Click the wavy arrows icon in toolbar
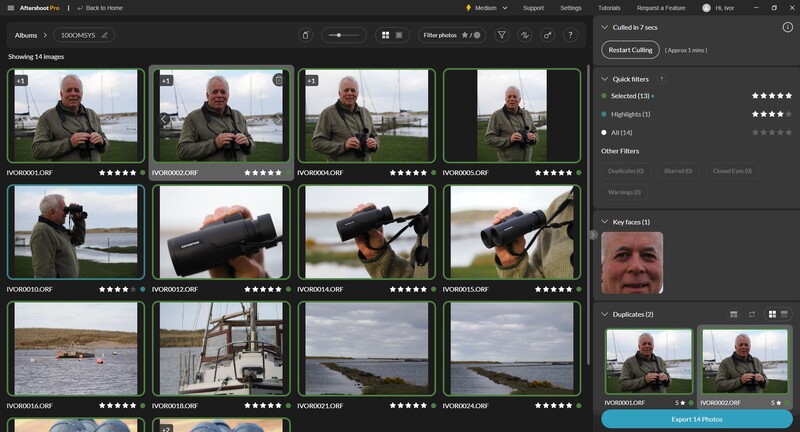This screenshot has width=800, height=432. pyautogui.click(x=524, y=35)
